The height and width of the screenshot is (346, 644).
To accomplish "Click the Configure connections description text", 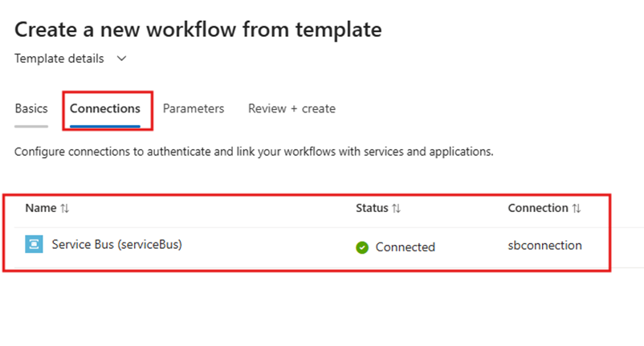I will pos(254,151).
